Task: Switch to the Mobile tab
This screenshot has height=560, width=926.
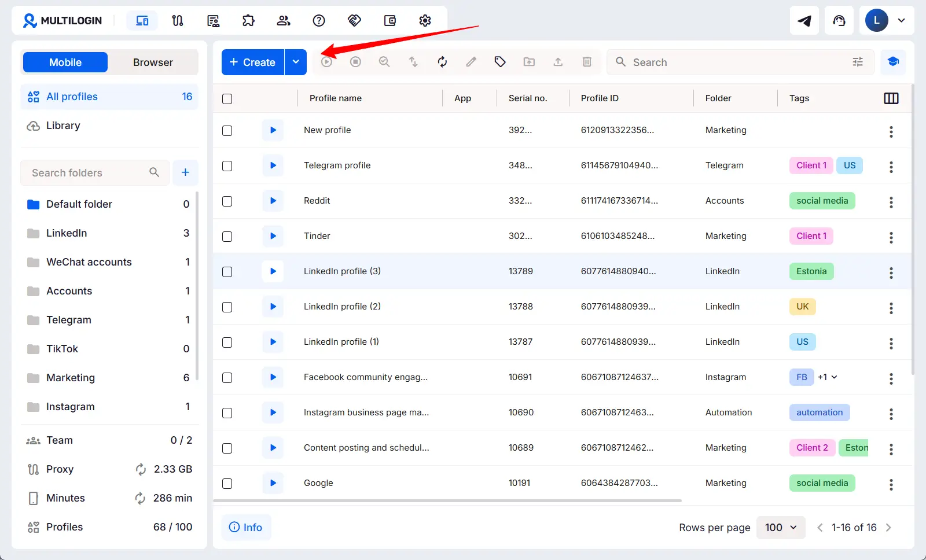Action: coord(65,62)
